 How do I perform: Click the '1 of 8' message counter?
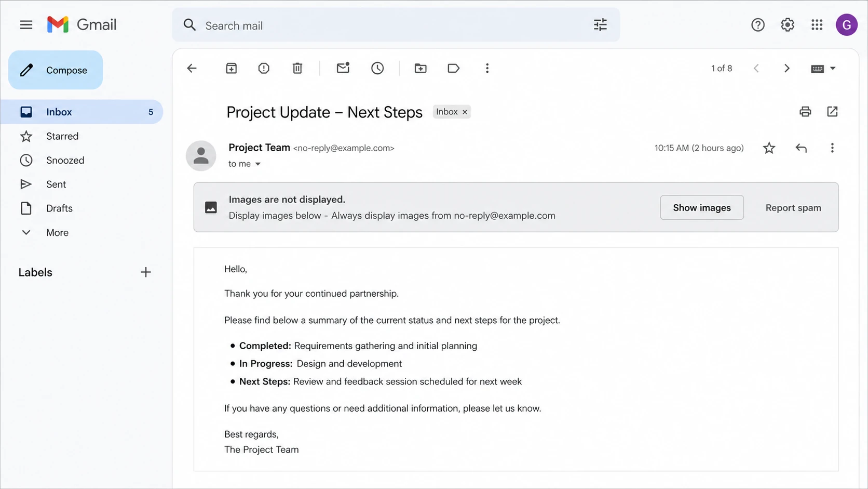point(722,68)
